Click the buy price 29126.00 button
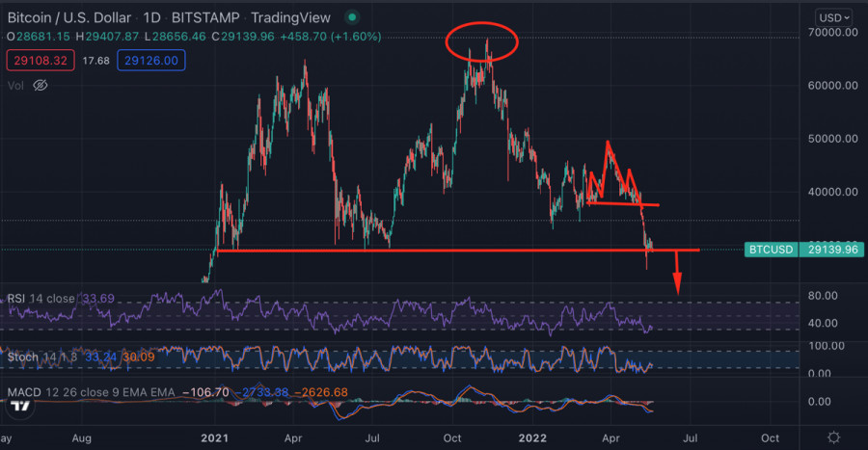 pyautogui.click(x=151, y=61)
